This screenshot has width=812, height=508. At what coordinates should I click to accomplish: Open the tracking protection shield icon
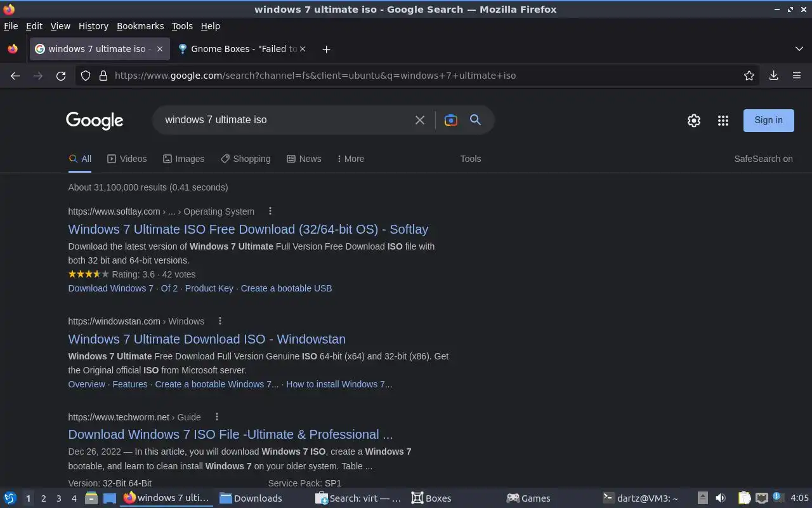pyautogui.click(x=86, y=76)
